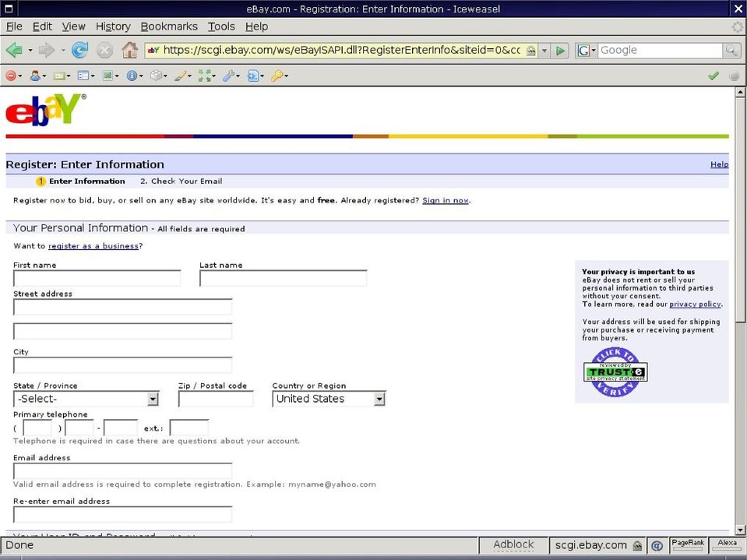
Task: Click the scgi.ebay.com status bar text
Action: [590, 545]
